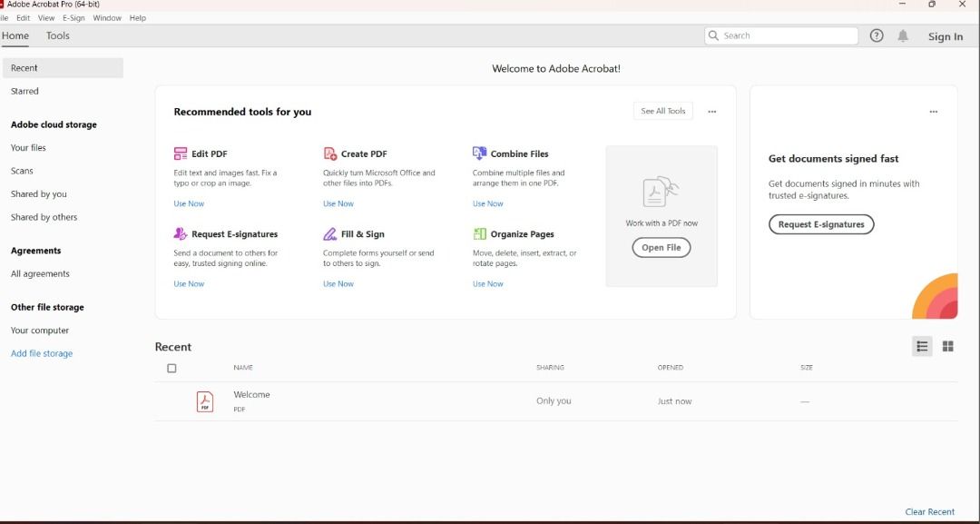Open the Window menu
Image resolution: width=980 pixels, height=524 pixels.
tap(107, 18)
